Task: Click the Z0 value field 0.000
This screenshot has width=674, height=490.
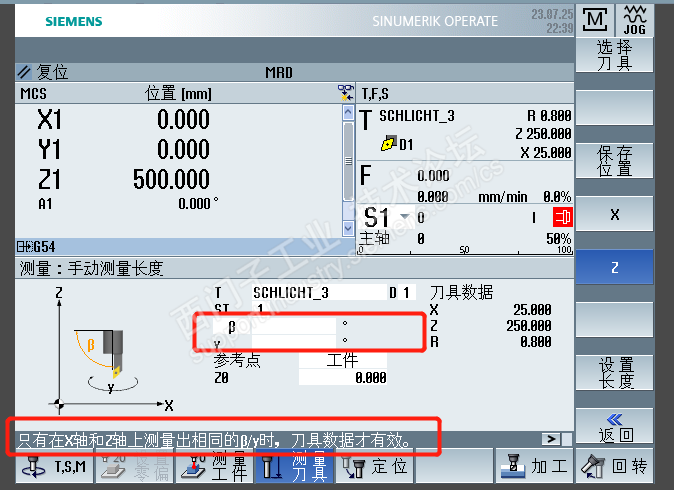Action: 343,377
